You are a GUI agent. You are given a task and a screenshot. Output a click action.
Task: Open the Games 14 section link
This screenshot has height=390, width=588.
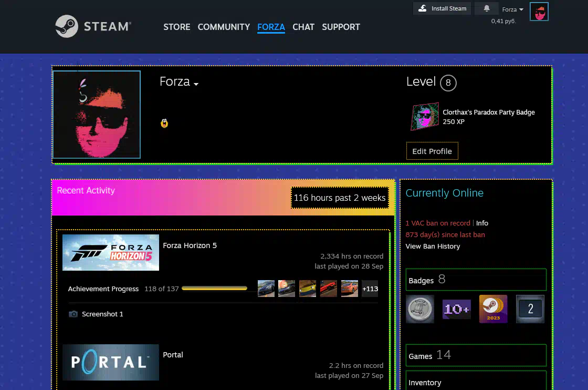pos(476,355)
